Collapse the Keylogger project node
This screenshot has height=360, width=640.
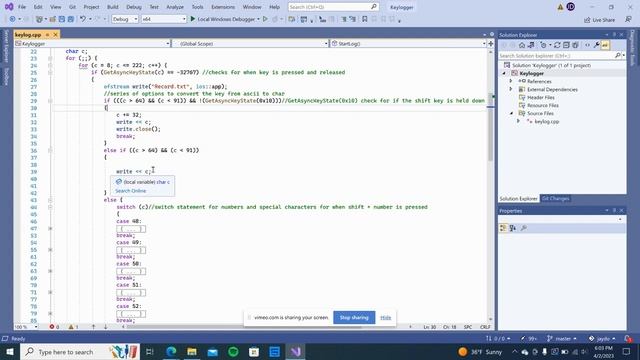[x=504, y=73]
